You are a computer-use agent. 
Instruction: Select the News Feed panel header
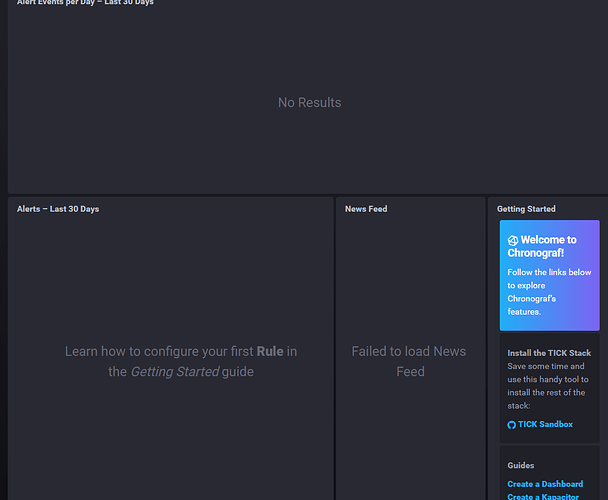point(366,209)
